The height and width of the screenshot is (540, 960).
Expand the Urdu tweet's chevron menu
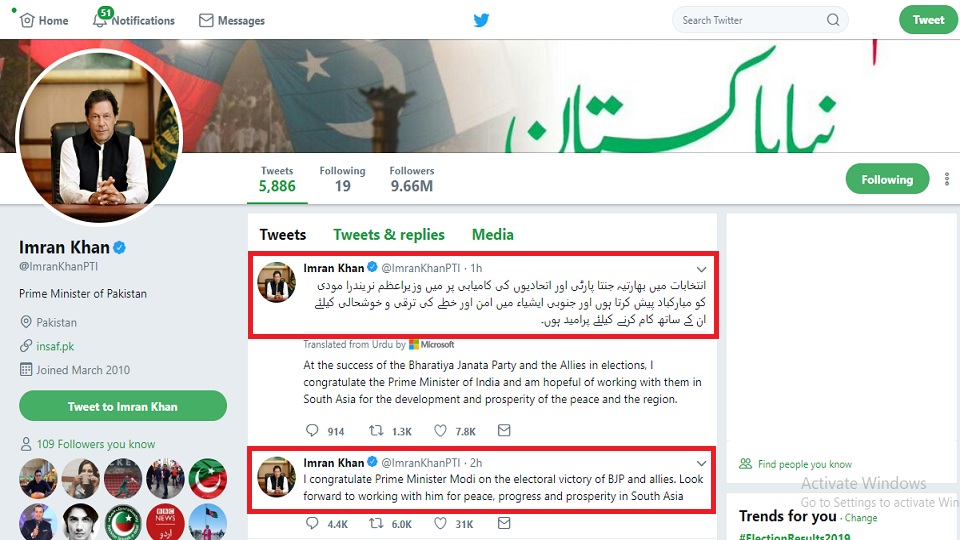[x=702, y=269]
